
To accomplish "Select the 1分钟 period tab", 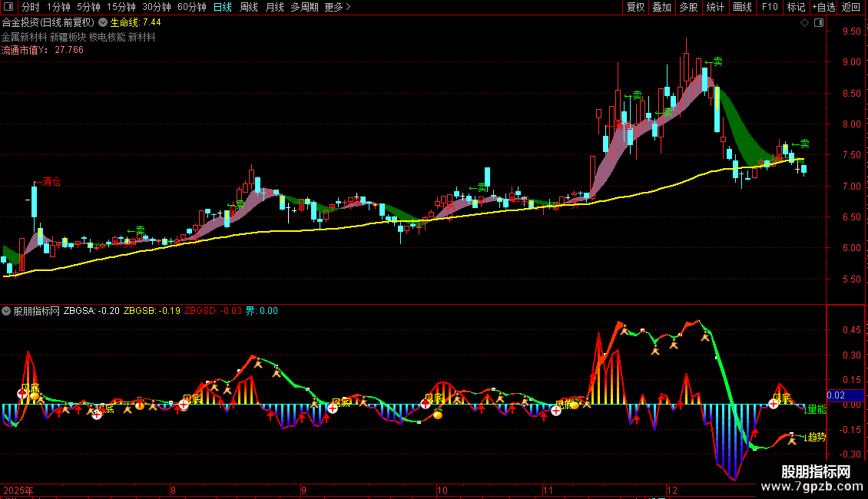I will click(x=58, y=7).
